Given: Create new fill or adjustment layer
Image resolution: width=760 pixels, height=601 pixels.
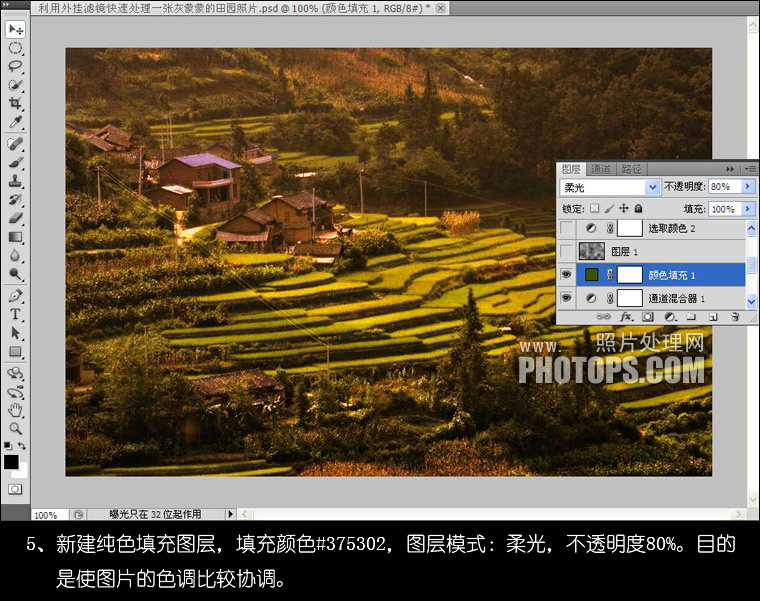Looking at the screenshot, I should [670, 316].
